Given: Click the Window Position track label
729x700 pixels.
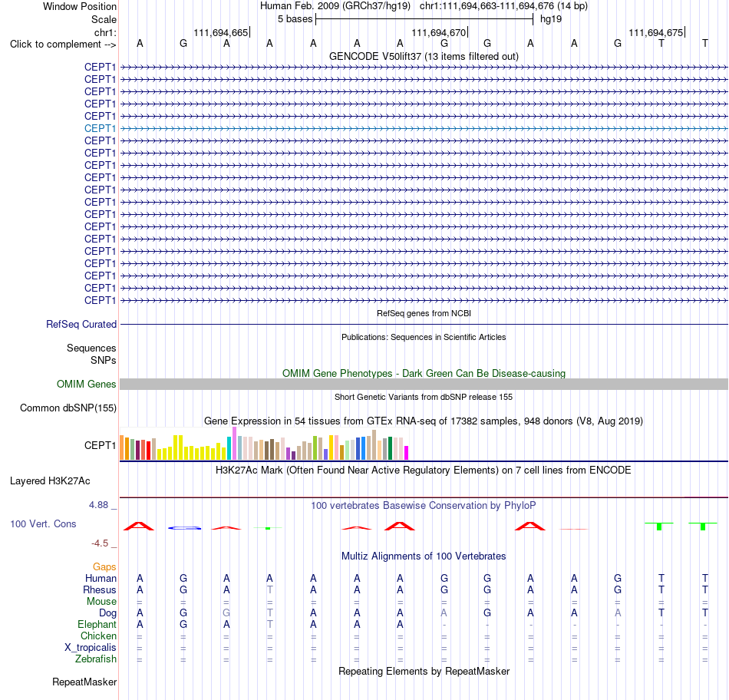Looking at the screenshot, I should pos(80,6).
